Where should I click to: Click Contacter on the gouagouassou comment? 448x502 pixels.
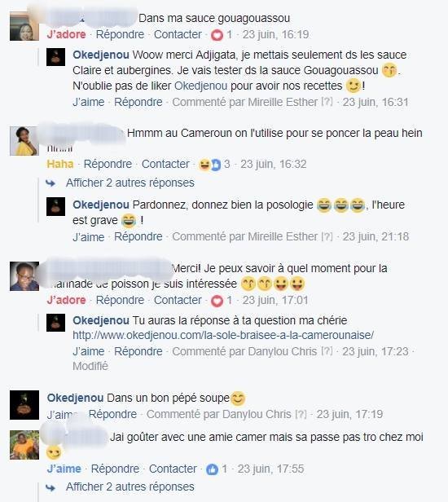click(178, 34)
